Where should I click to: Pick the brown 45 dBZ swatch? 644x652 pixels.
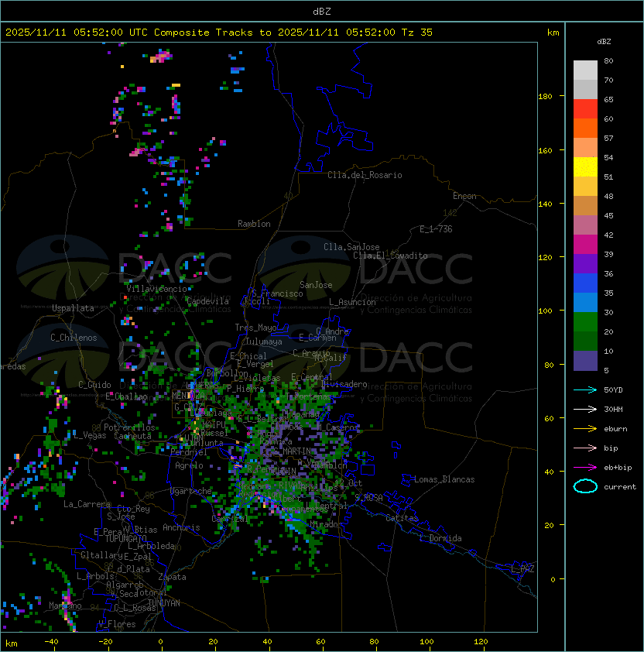coord(585,205)
